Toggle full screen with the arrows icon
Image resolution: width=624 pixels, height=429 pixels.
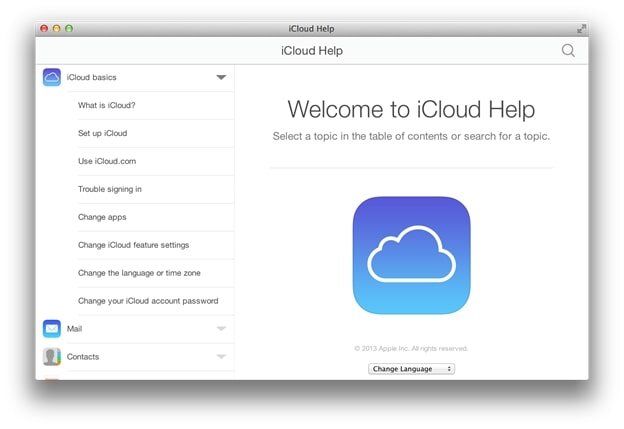pyautogui.click(x=581, y=29)
